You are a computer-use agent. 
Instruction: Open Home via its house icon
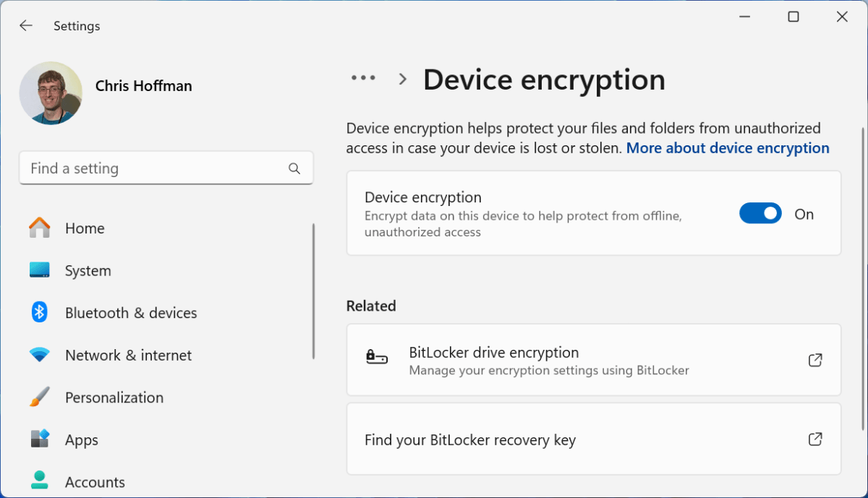click(40, 228)
